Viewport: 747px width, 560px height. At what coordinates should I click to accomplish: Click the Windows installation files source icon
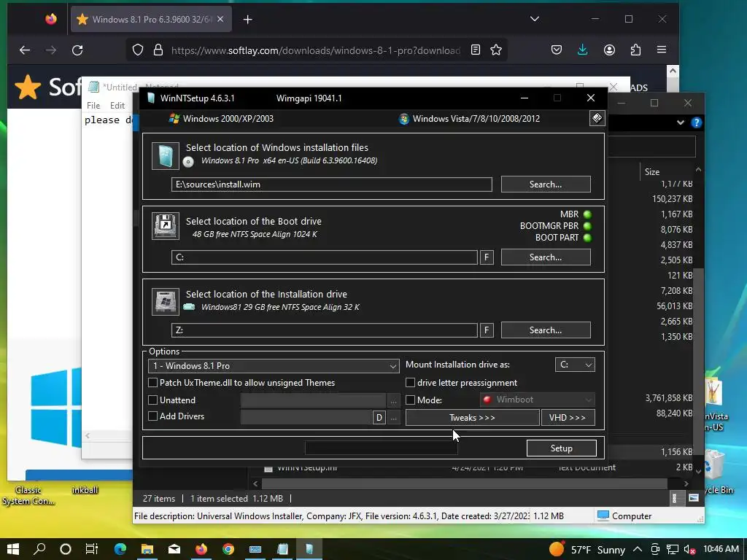166,156
